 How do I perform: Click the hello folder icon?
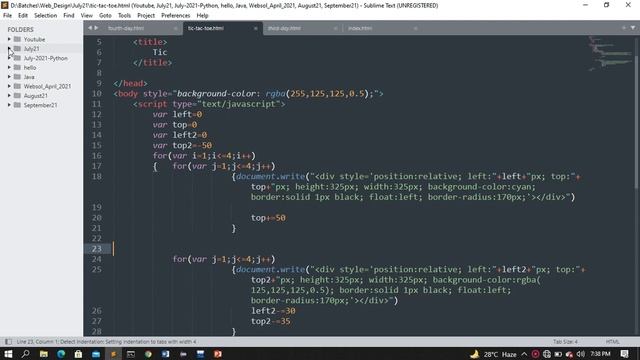coord(17,67)
